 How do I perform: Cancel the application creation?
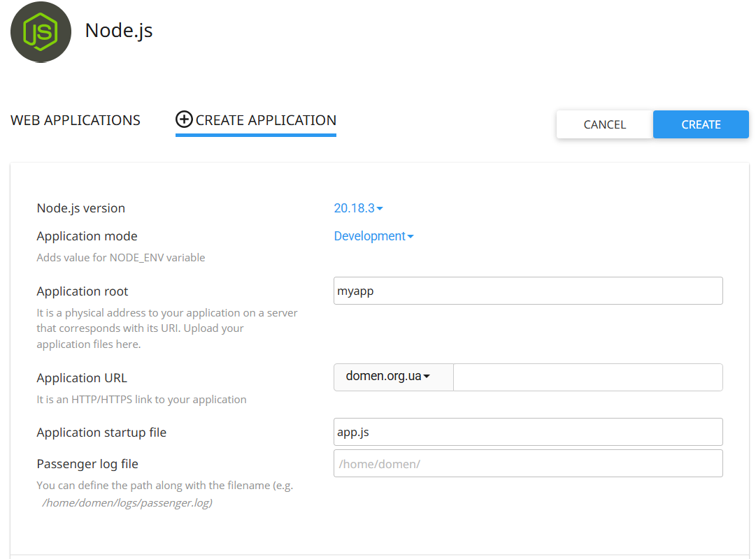pyautogui.click(x=605, y=124)
